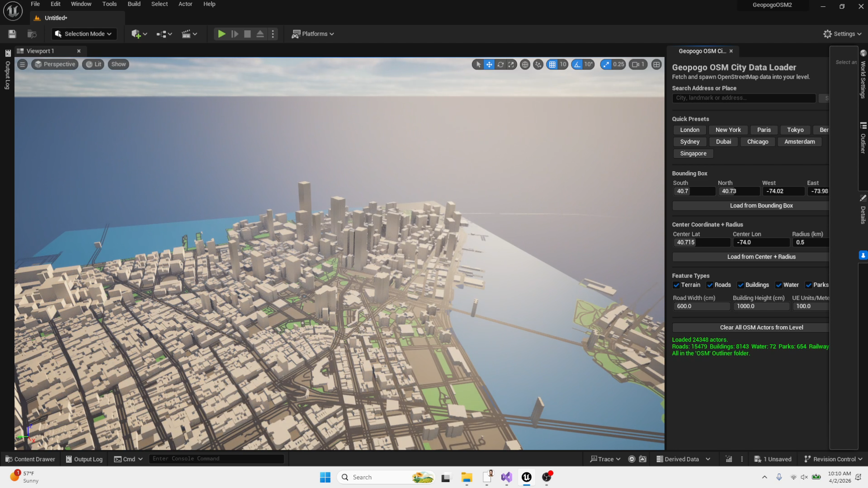Open Windows Start menu from taskbar
Image resolution: width=868 pixels, height=488 pixels.
click(x=325, y=477)
